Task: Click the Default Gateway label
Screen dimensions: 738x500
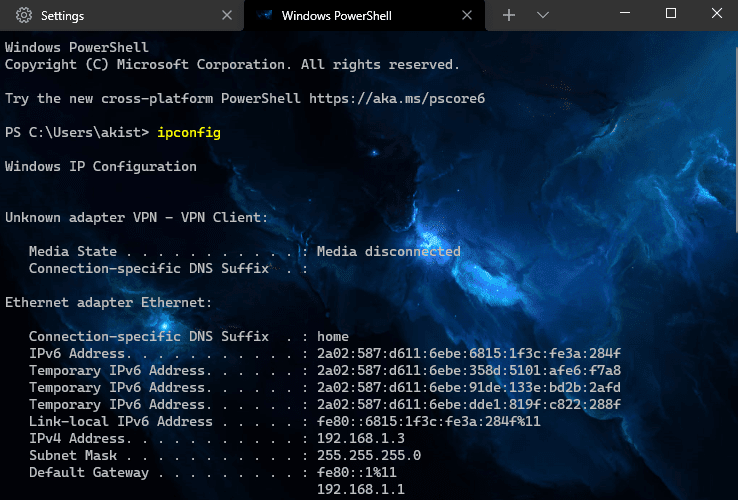Action: click(x=88, y=472)
